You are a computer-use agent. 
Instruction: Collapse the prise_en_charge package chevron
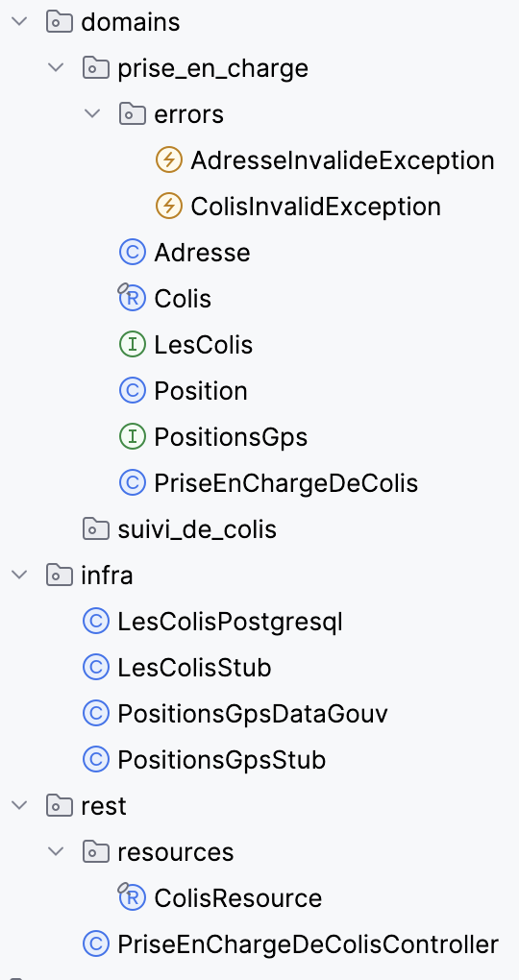pyautogui.click(x=57, y=67)
